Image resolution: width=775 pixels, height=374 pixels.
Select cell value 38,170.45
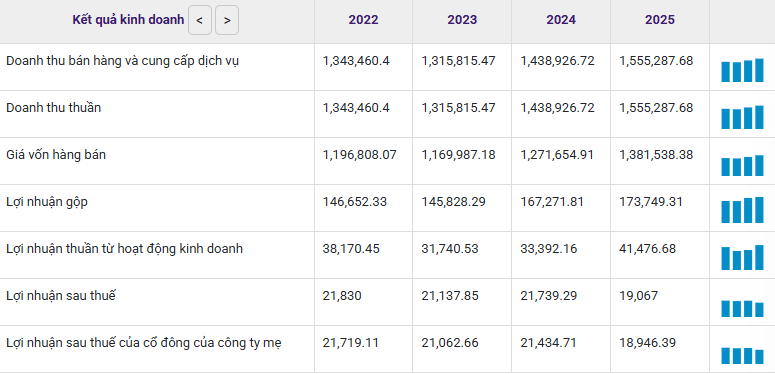pos(351,249)
